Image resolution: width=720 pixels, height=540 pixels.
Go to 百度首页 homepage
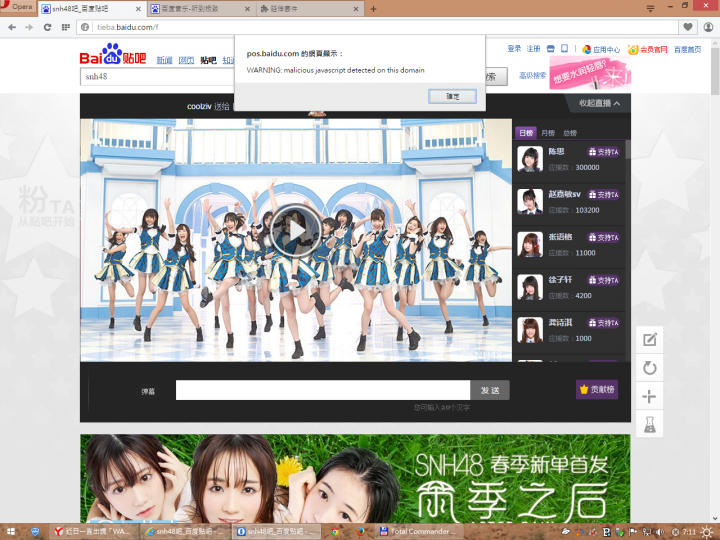[x=687, y=50]
